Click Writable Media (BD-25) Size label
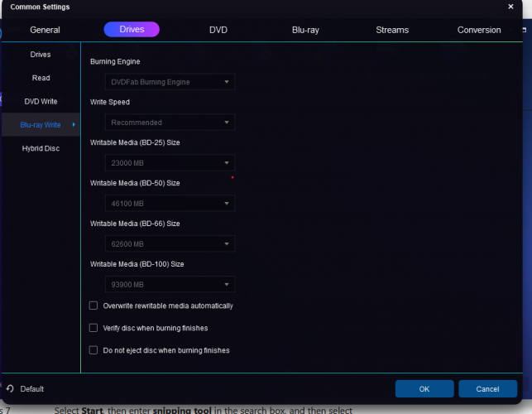 click(135, 142)
